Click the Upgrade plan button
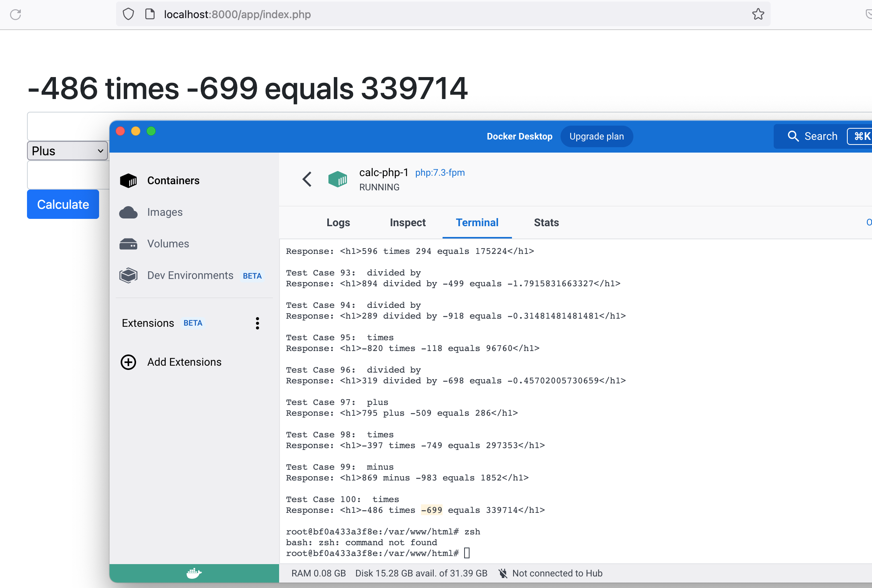 [x=596, y=136]
